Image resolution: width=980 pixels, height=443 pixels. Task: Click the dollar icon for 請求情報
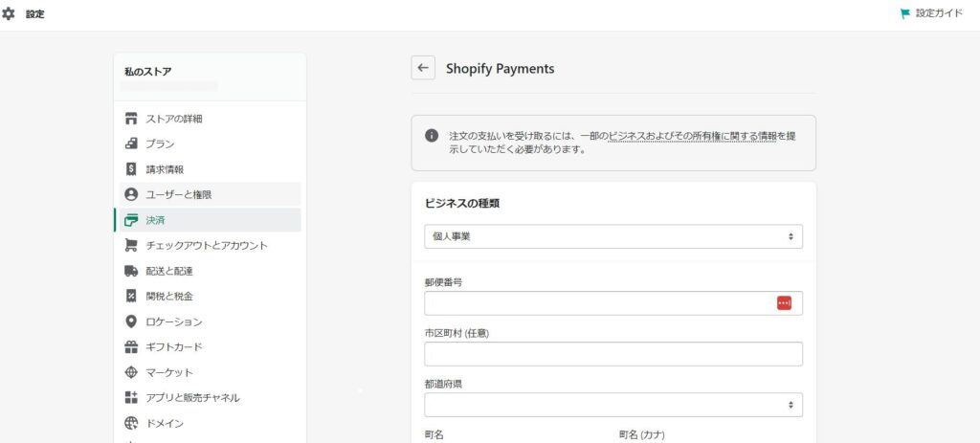[130, 169]
